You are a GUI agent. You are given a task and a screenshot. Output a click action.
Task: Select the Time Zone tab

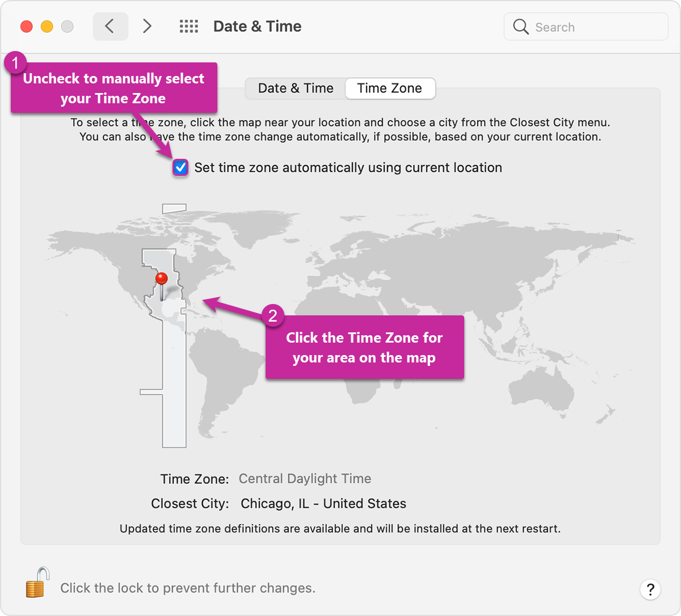point(390,88)
